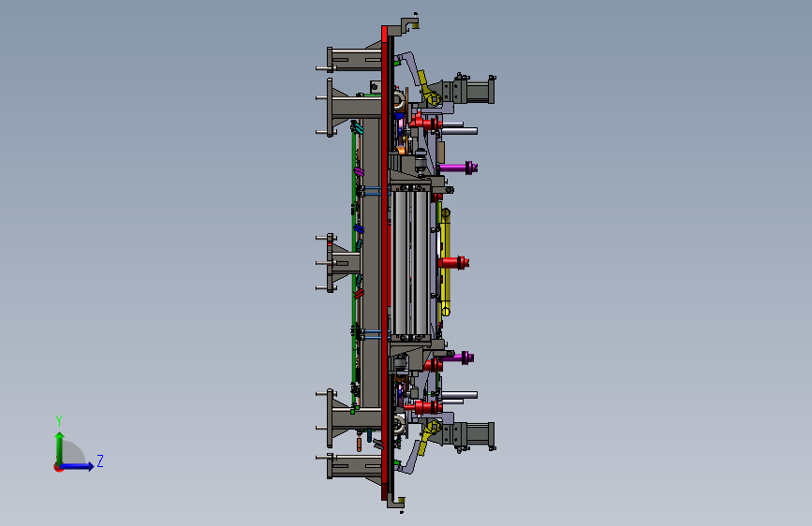Pick the lower magenta pin on the model
The width and height of the screenshot is (812, 526).
click(457, 358)
